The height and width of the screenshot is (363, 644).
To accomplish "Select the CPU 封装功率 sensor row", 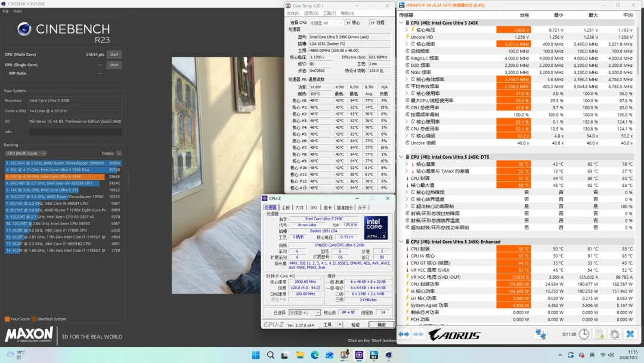I will (516, 284).
